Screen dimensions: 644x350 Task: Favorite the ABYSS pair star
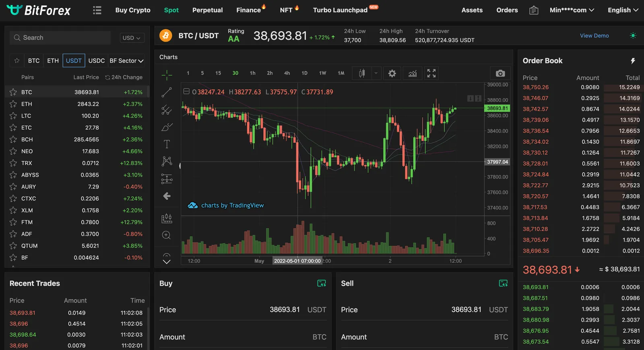coord(13,175)
